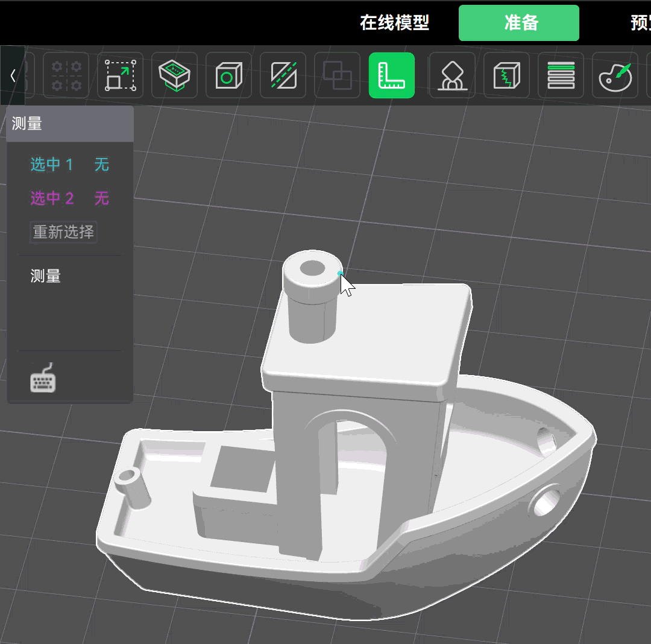This screenshot has height=644, width=651.
Task: Collapse toolbar with left chevron arrow
Action: tap(13, 75)
